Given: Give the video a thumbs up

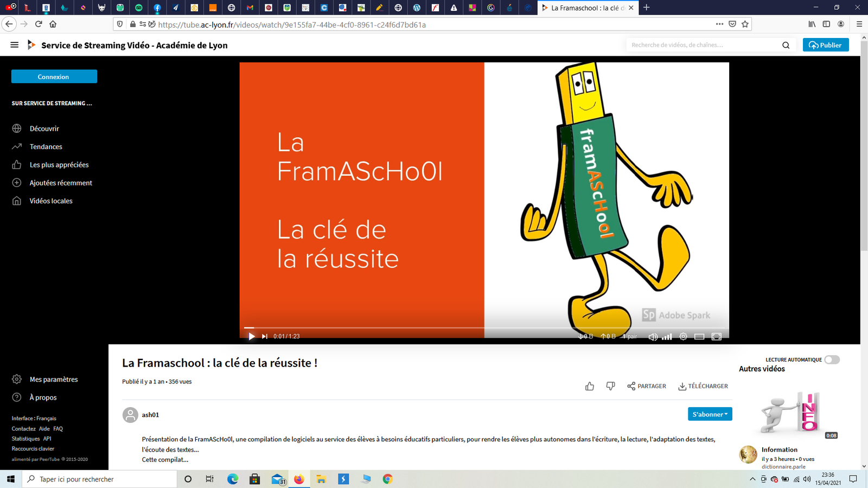Looking at the screenshot, I should [590, 386].
